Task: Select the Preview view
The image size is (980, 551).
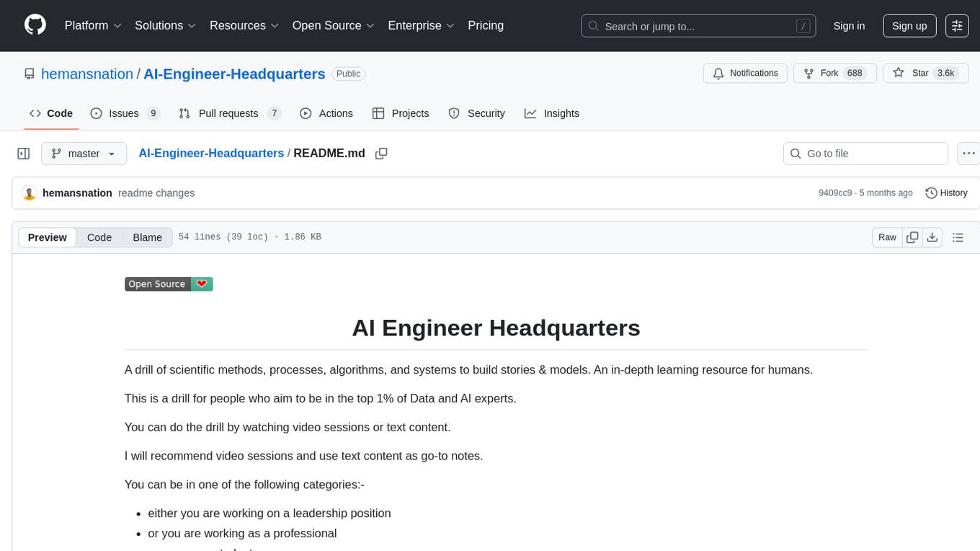Action: 48,237
